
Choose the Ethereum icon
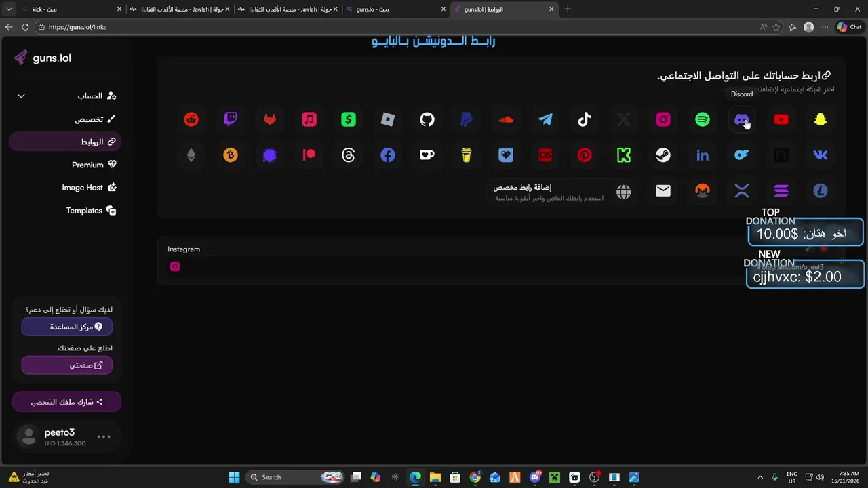click(x=191, y=156)
